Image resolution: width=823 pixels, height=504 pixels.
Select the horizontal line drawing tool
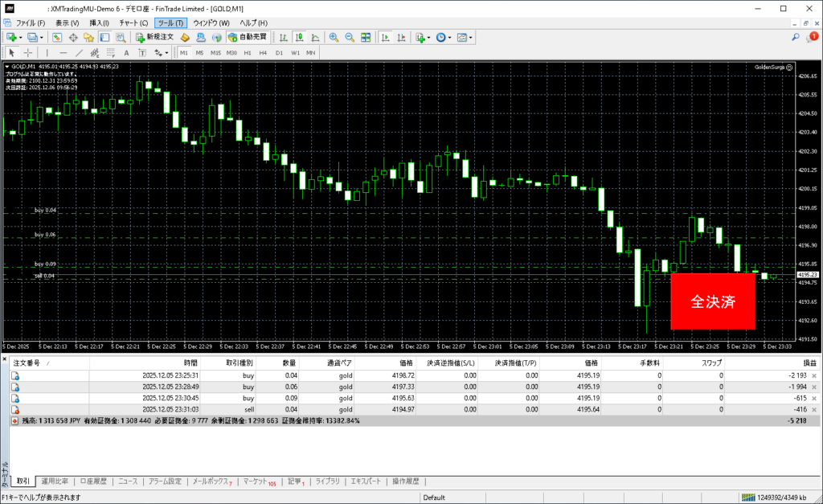[x=64, y=53]
